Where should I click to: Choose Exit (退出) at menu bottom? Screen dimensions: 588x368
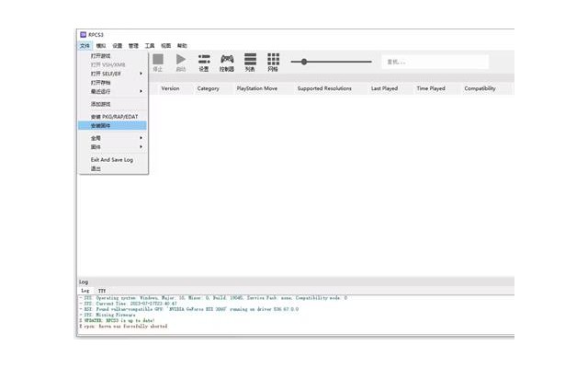[112, 168]
